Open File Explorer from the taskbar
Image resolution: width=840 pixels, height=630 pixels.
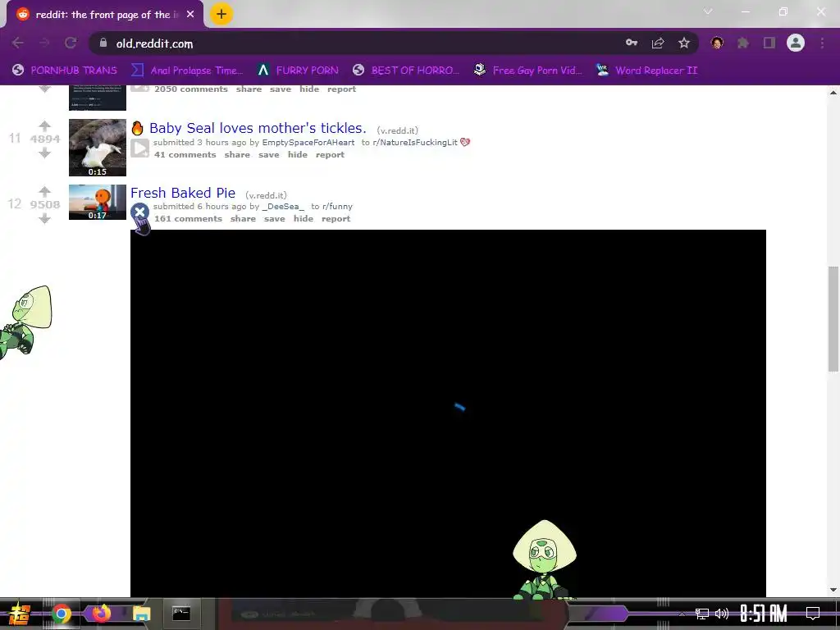141,614
